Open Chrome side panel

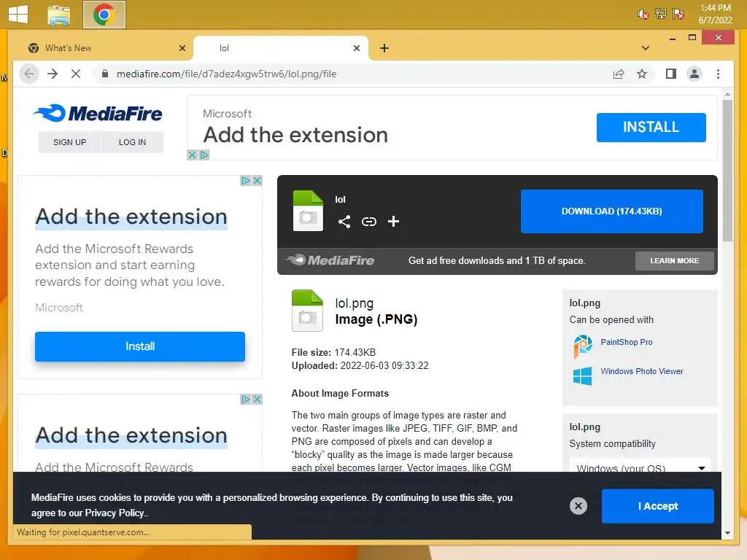click(x=671, y=74)
